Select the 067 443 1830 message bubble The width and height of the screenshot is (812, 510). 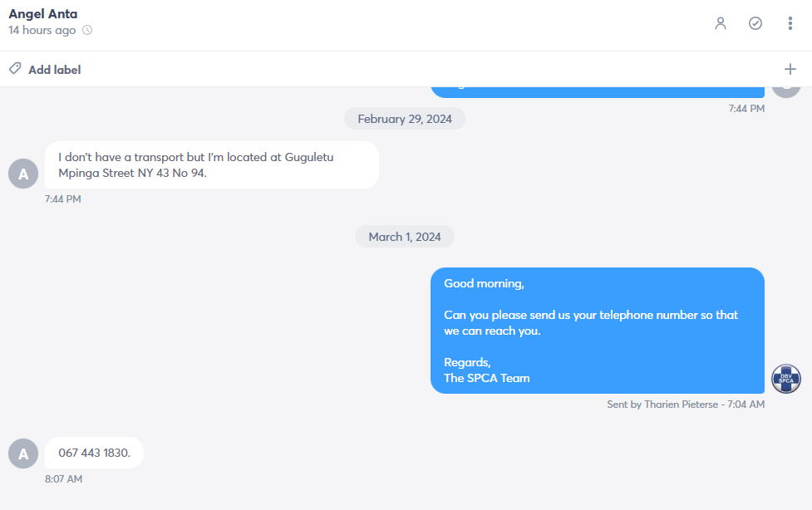[x=94, y=453]
